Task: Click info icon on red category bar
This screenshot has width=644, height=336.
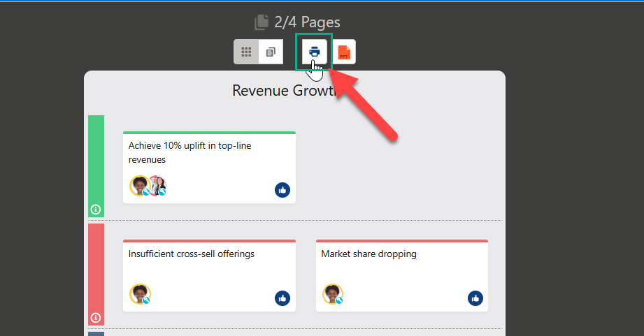Action: tap(96, 318)
